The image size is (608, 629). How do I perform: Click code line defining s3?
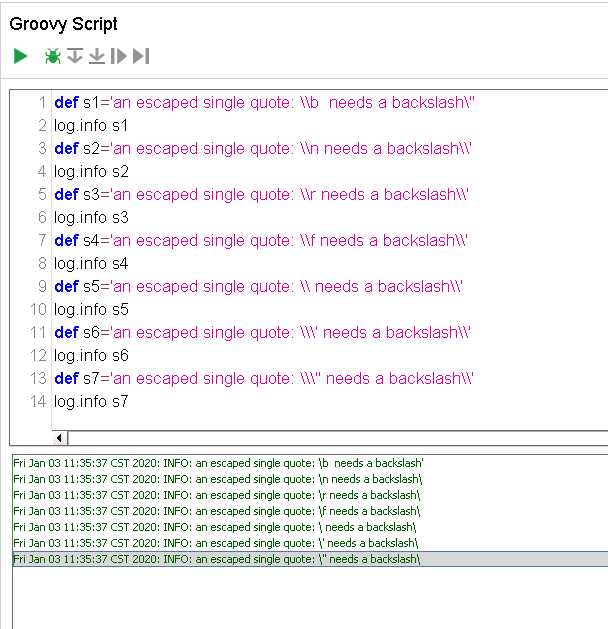tap(261, 195)
